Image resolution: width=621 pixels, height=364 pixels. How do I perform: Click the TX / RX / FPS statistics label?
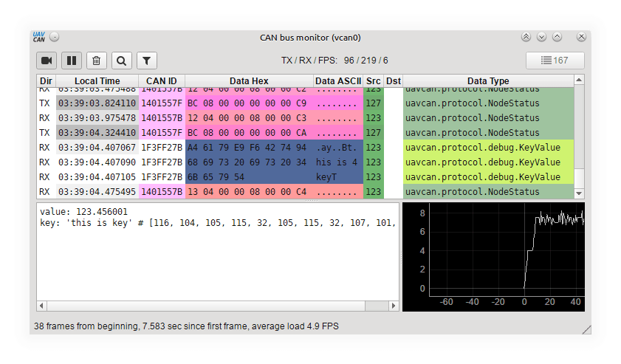[x=334, y=61]
